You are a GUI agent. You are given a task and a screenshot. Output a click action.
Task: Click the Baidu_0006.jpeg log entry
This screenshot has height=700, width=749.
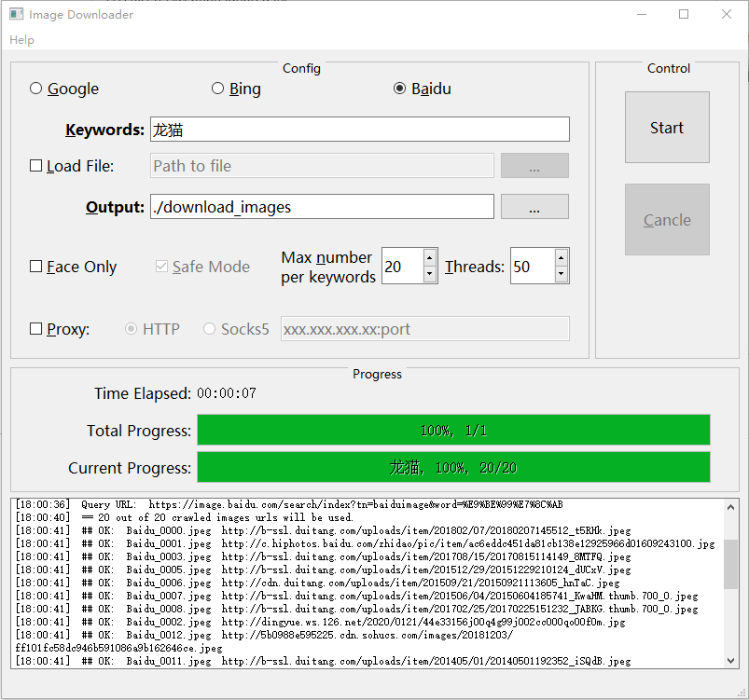tap(318, 583)
